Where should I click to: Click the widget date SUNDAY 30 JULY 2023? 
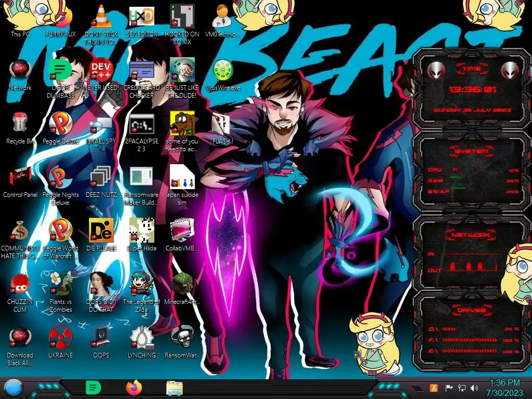point(472,110)
